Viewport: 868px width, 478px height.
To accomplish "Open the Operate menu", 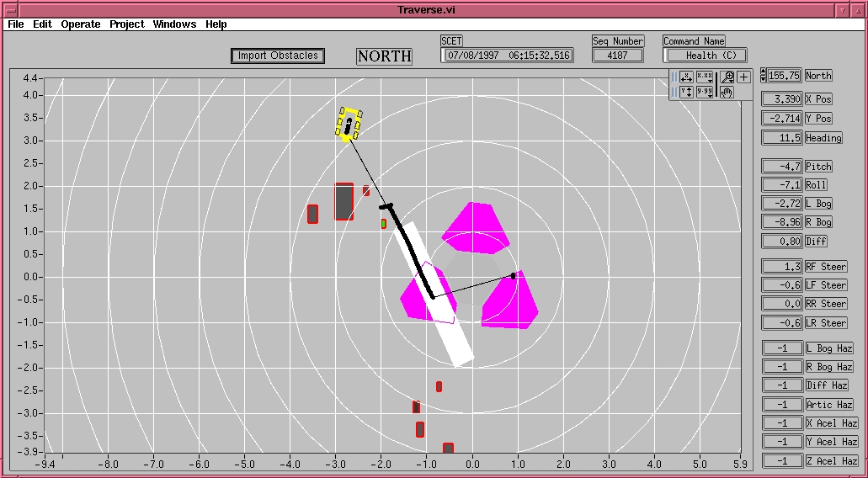I will click(x=80, y=24).
